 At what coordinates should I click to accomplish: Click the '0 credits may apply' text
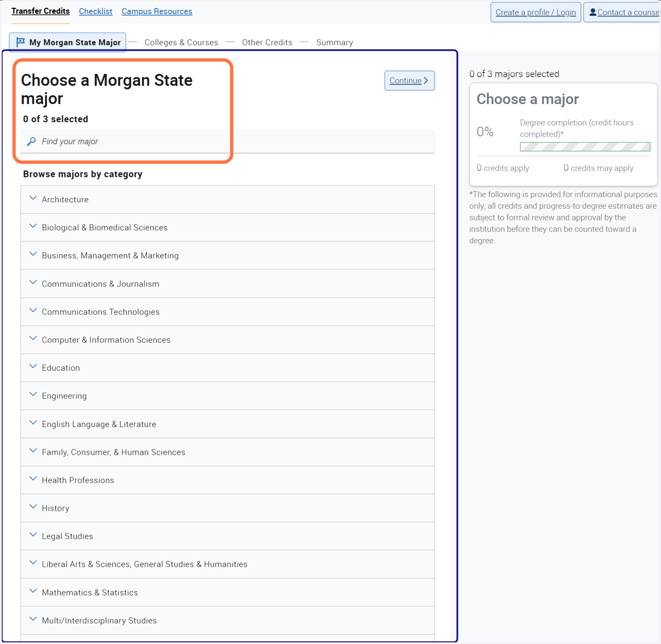[598, 168]
